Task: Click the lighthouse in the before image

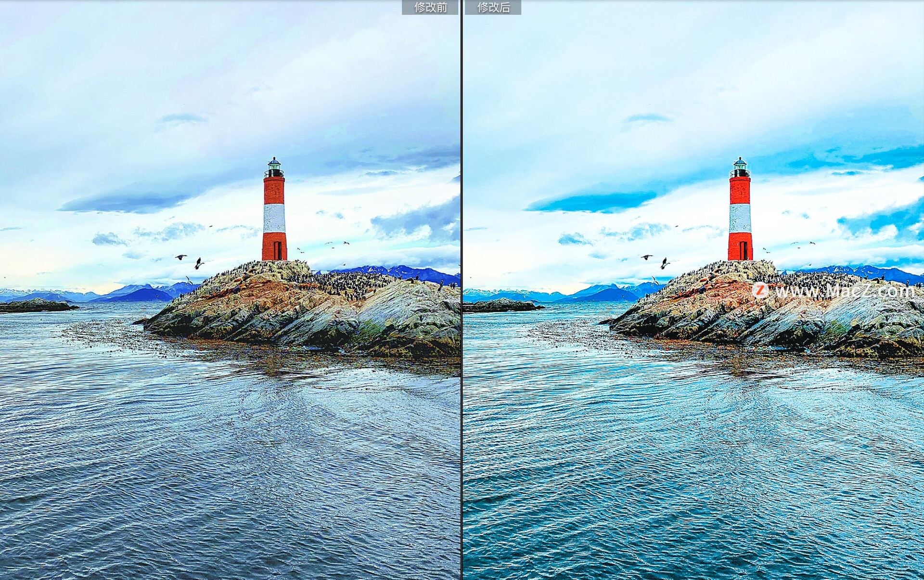Action: [274, 212]
